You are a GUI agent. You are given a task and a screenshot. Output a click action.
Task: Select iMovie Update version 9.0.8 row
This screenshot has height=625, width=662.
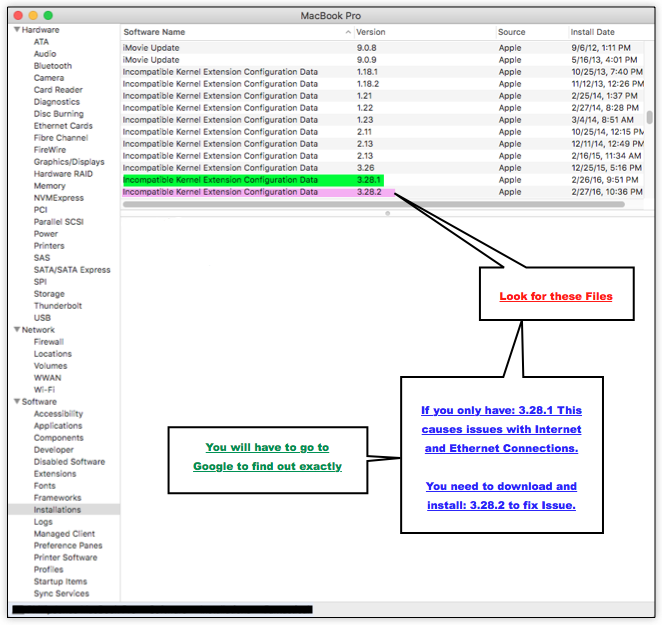383,48
